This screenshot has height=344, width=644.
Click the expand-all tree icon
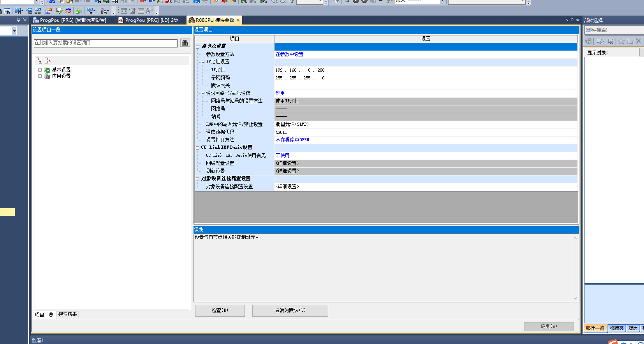(39, 60)
